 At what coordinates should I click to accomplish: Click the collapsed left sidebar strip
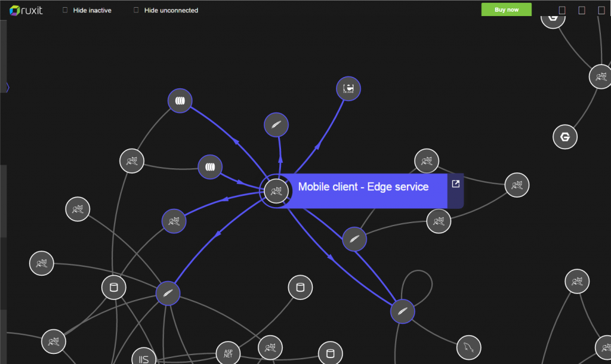point(3,197)
